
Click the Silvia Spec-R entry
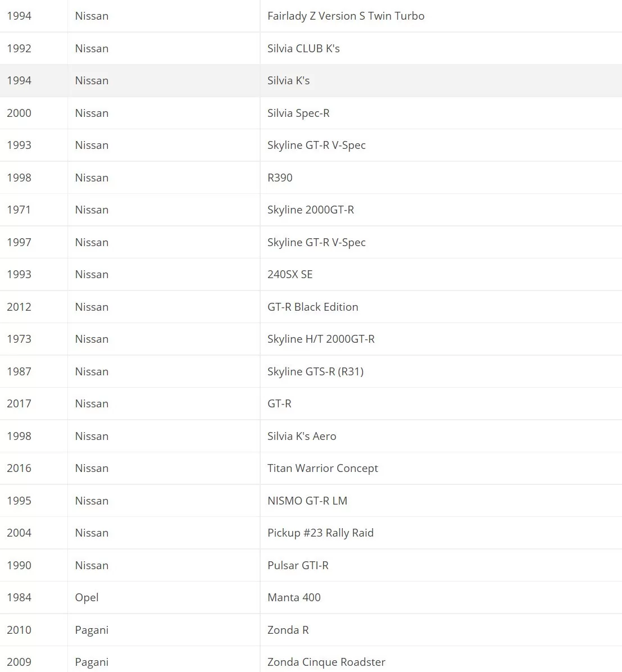[298, 113]
